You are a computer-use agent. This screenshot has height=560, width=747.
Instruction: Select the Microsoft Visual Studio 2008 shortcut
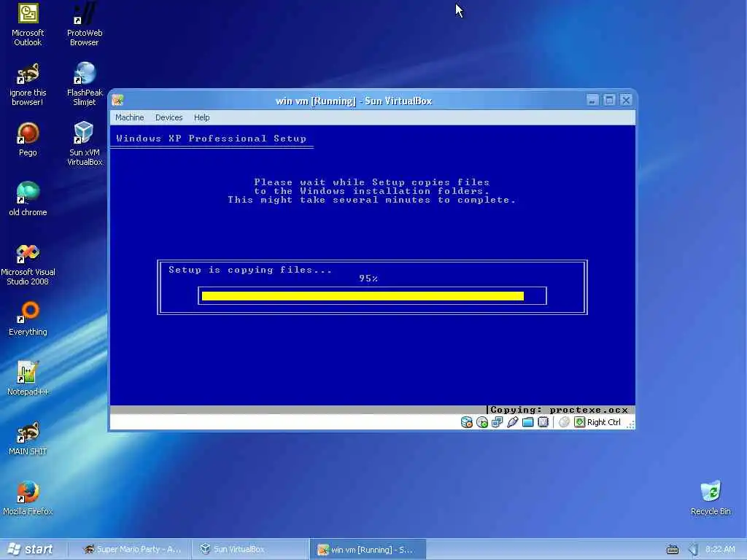(x=28, y=265)
